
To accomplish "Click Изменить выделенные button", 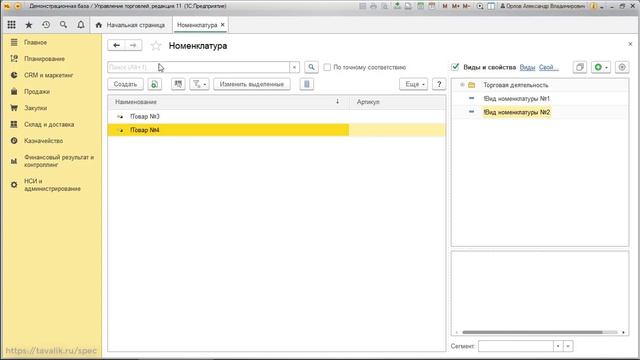I will point(252,84).
